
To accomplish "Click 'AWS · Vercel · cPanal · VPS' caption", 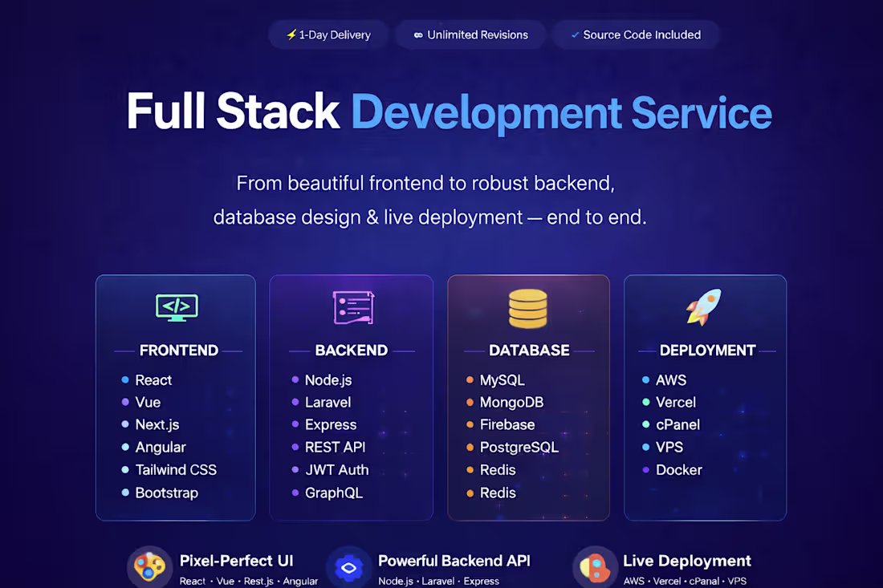I will click(684, 582).
